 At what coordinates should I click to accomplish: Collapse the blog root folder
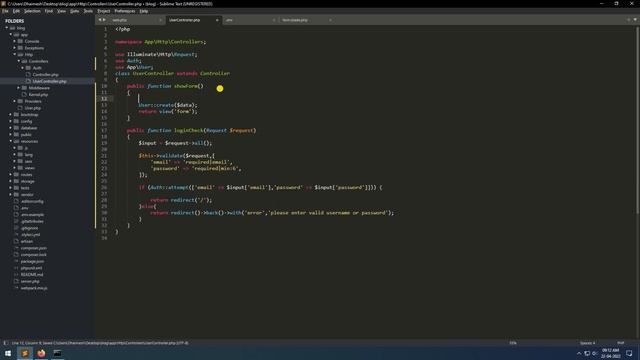tap(7, 28)
